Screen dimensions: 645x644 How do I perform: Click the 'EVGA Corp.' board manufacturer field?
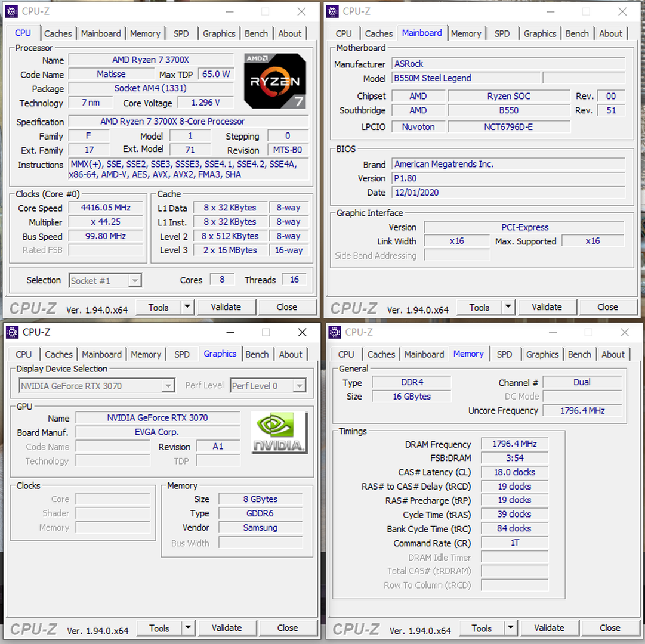(158, 432)
